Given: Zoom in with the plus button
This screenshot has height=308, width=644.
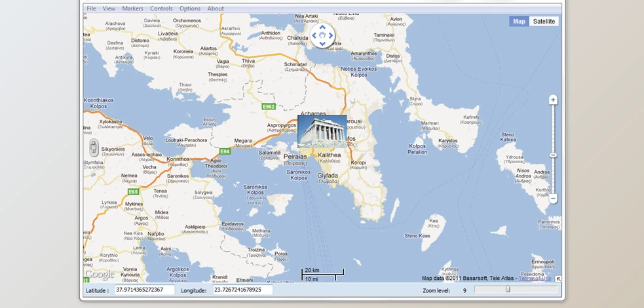Looking at the screenshot, I should (553, 100).
